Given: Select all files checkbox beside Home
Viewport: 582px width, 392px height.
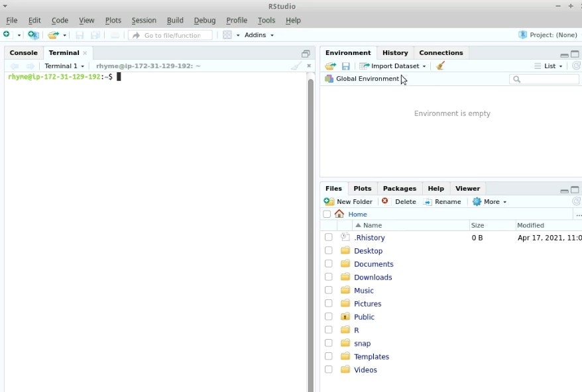Looking at the screenshot, I should tap(327, 214).
